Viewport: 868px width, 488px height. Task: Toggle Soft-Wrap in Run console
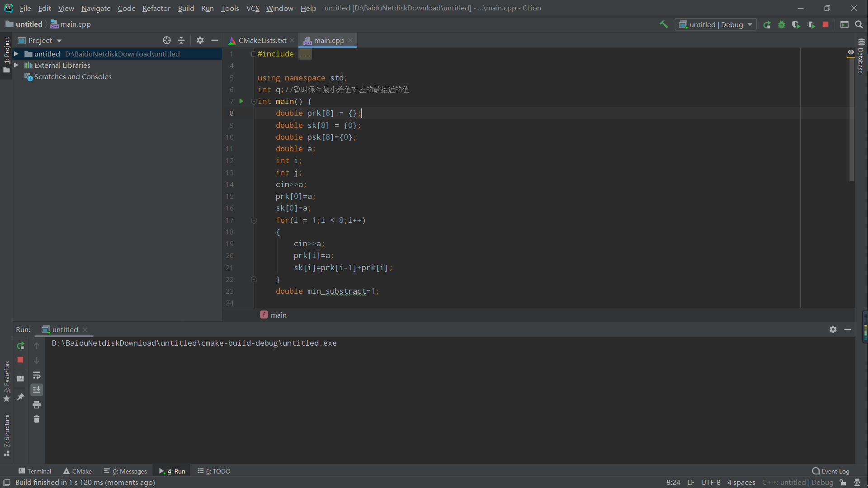[x=37, y=375]
